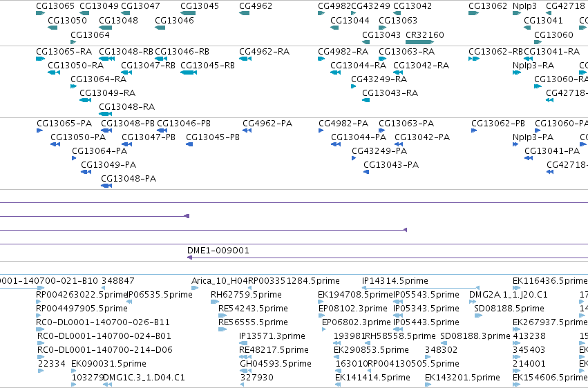Click the transcript glyph below CG13045-RB
The width and height of the screenshot is (588, 388).
(x=189, y=72)
